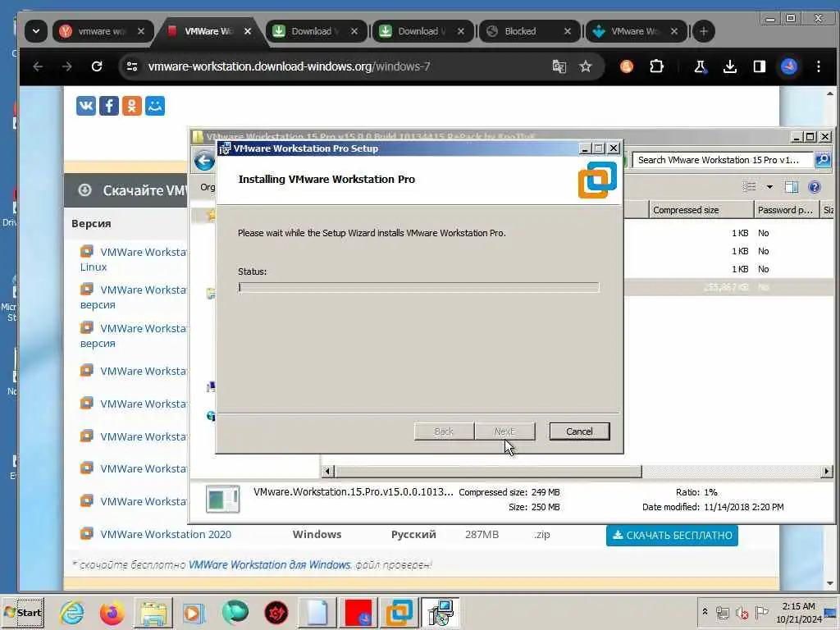Share the page on Odnoklassniki
840x630 pixels.
(132, 106)
